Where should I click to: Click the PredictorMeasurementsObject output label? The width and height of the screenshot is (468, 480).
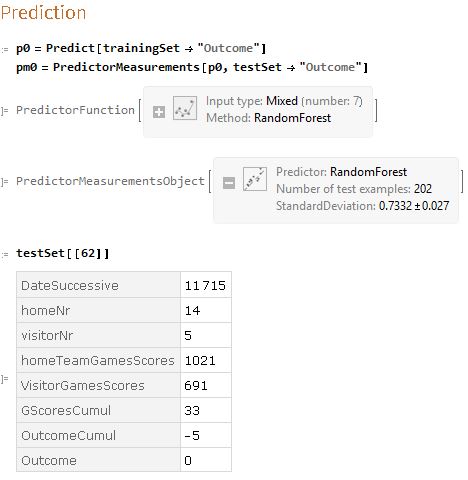(110, 181)
